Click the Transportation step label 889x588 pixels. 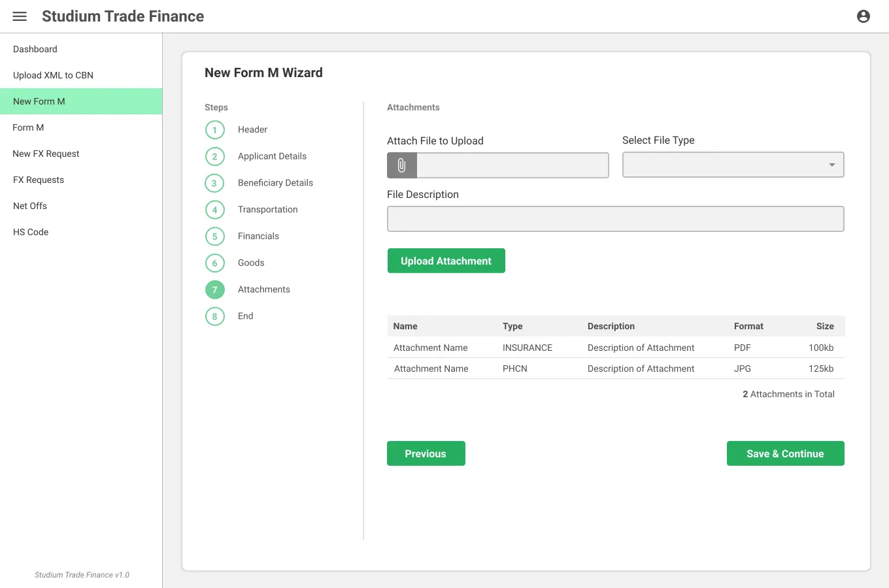coord(267,210)
